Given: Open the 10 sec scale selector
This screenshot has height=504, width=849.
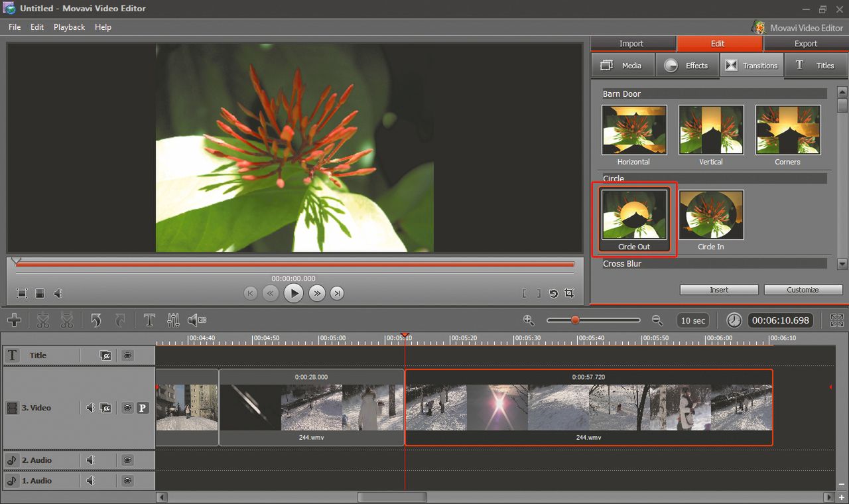Looking at the screenshot, I should coord(693,320).
